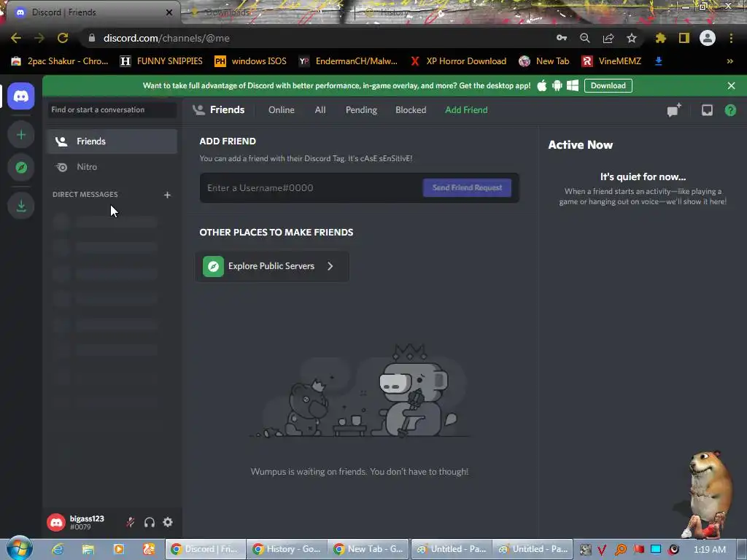Unmute the microphone
The width and height of the screenshot is (747, 560).
point(130,522)
